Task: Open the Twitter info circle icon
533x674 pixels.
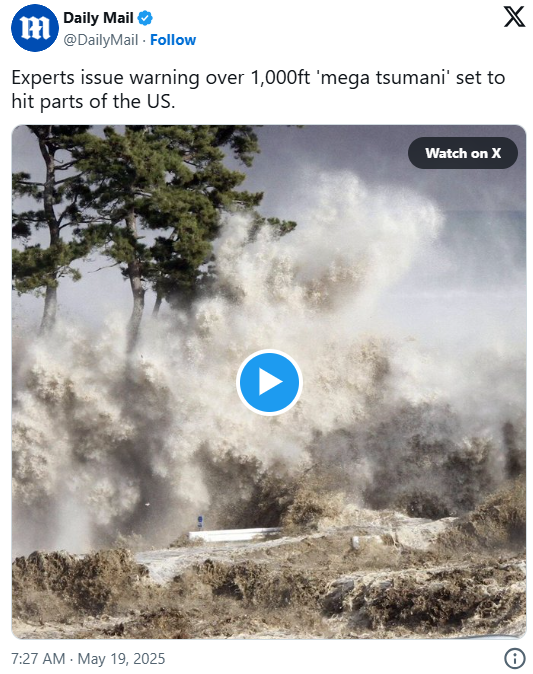Action: (515, 658)
